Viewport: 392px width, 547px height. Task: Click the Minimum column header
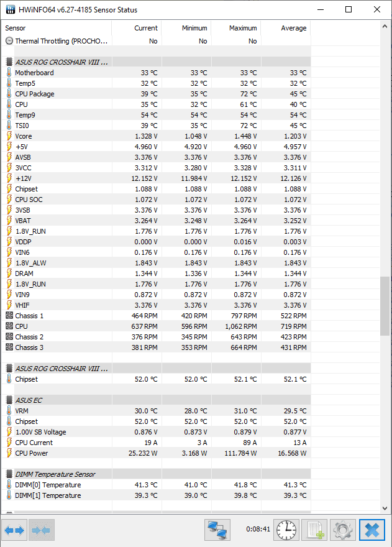186,28
